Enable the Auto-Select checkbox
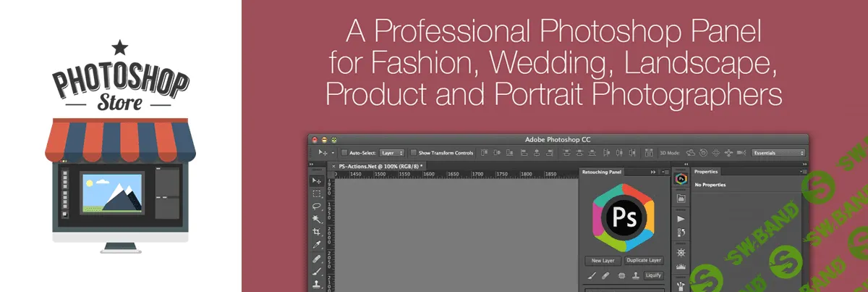This screenshot has width=868, height=292. click(x=344, y=153)
